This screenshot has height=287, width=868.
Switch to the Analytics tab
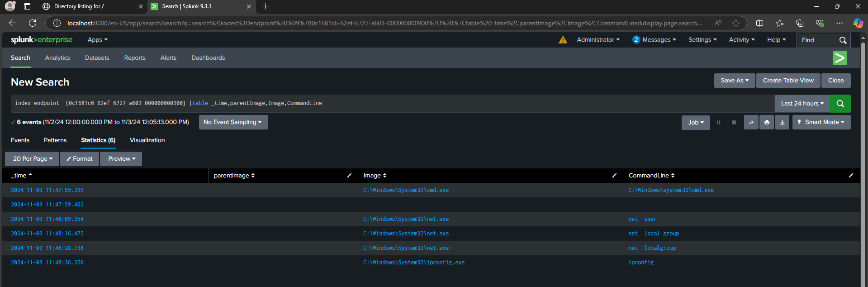57,58
